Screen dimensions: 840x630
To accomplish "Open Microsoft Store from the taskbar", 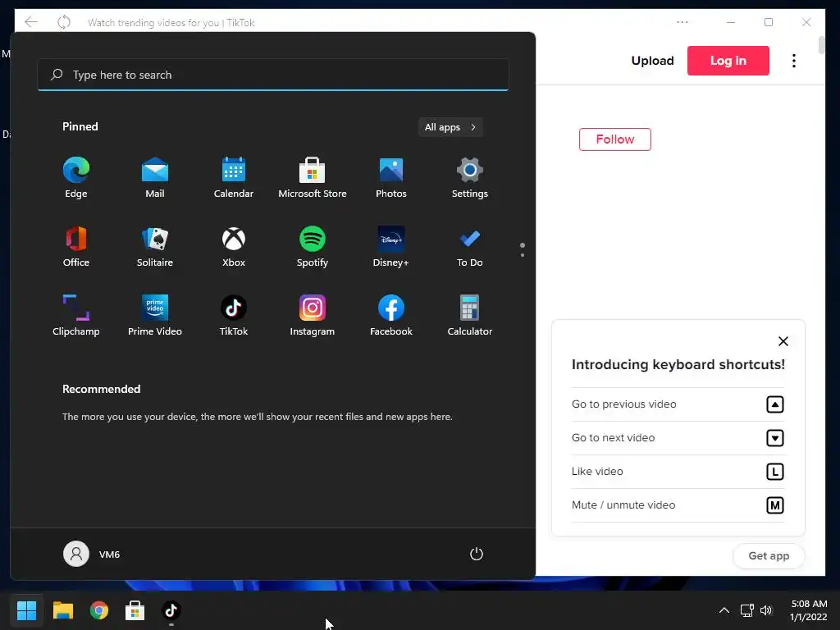I will (135, 610).
